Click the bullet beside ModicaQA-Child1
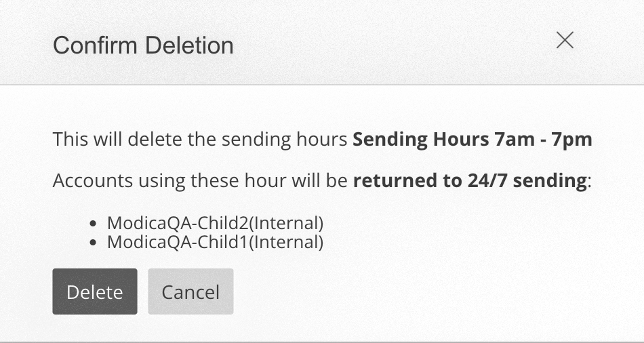This screenshot has width=644, height=343. (x=95, y=242)
